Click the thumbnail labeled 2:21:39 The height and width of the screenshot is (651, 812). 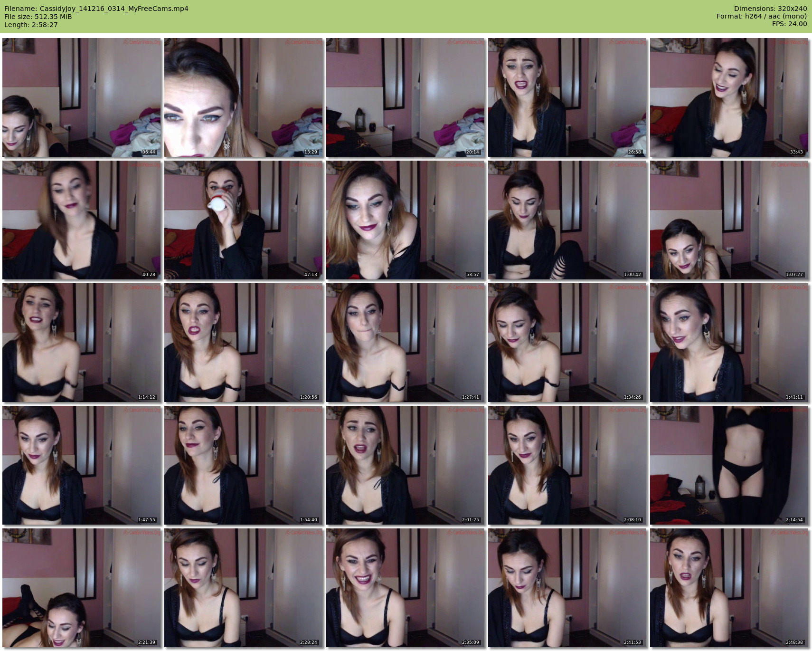(x=82, y=588)
